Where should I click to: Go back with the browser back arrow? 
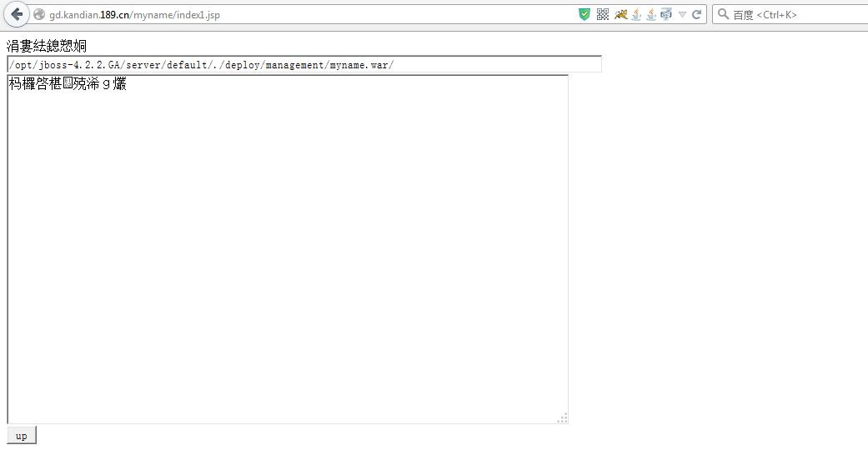pyautogui.click(x=17, y=14)
